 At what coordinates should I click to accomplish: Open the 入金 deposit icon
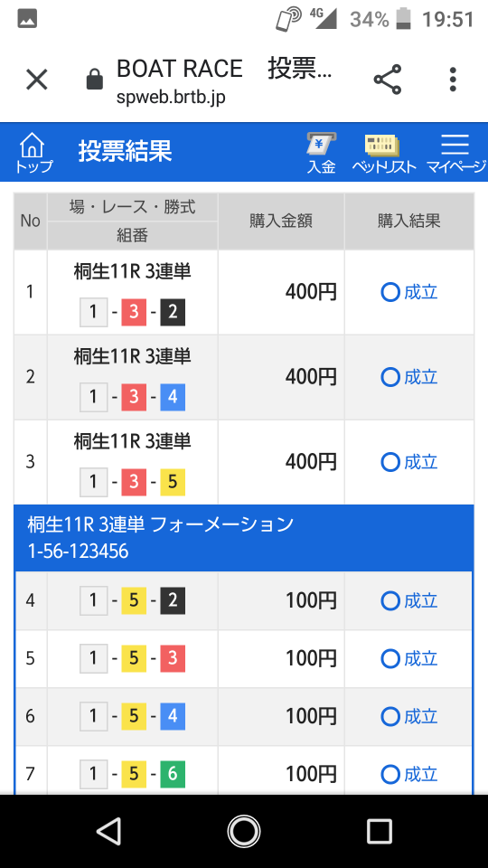322,153
